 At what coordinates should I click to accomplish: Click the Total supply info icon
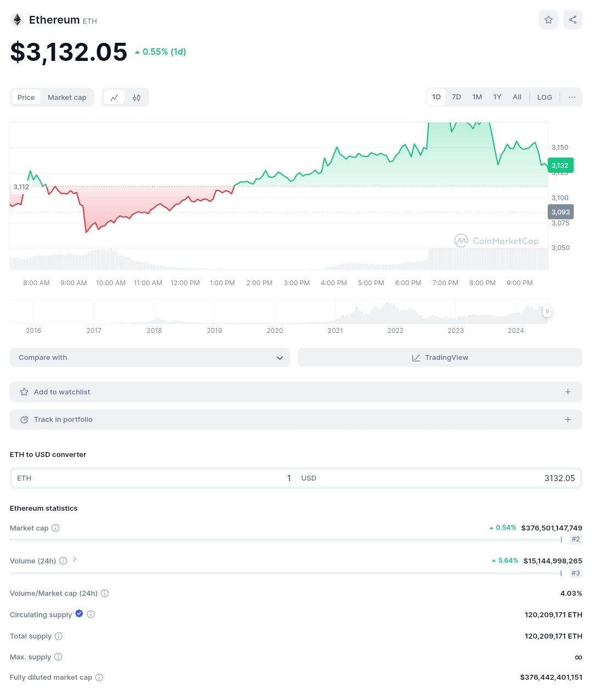pyautogui.click(x=59, y=636)
